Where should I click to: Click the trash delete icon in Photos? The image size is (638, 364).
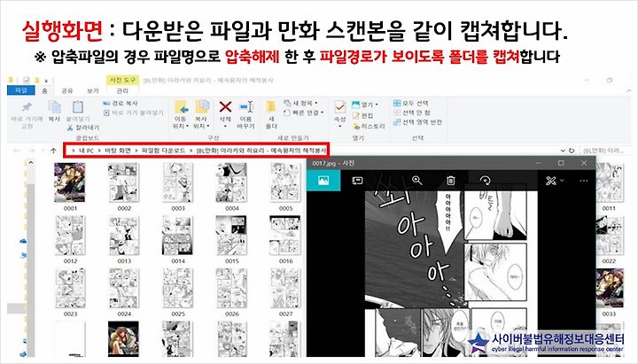[x=450, y=181]
